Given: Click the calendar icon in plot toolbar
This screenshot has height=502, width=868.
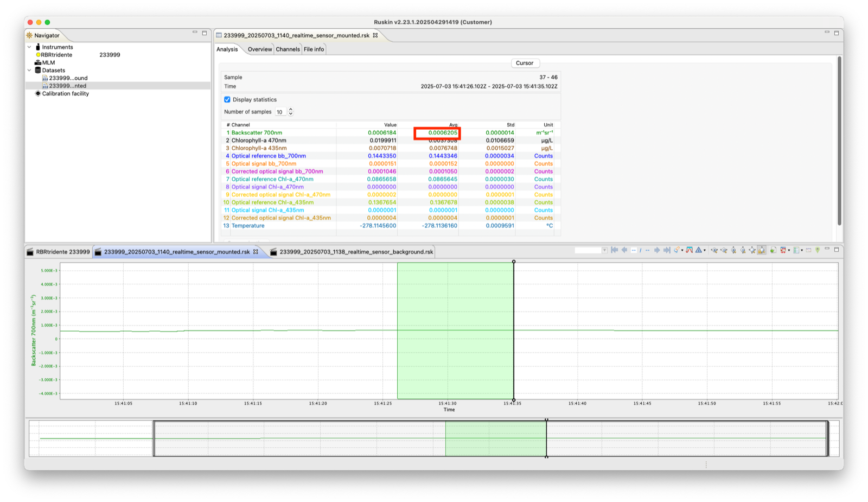Looking at the screenshot, I should (808, 250).
